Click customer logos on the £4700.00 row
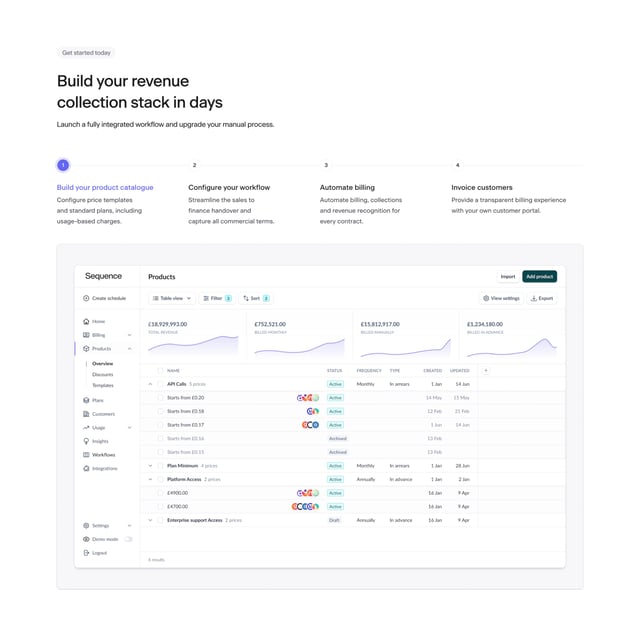640x621 pixels. point(305,507)
